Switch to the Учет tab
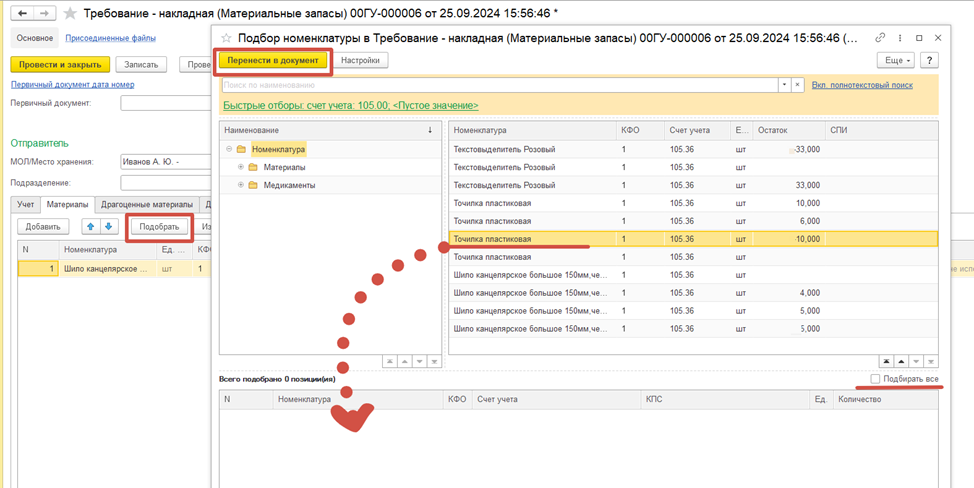This screenshot has width=974, height=488. click(x=25, y=204)
